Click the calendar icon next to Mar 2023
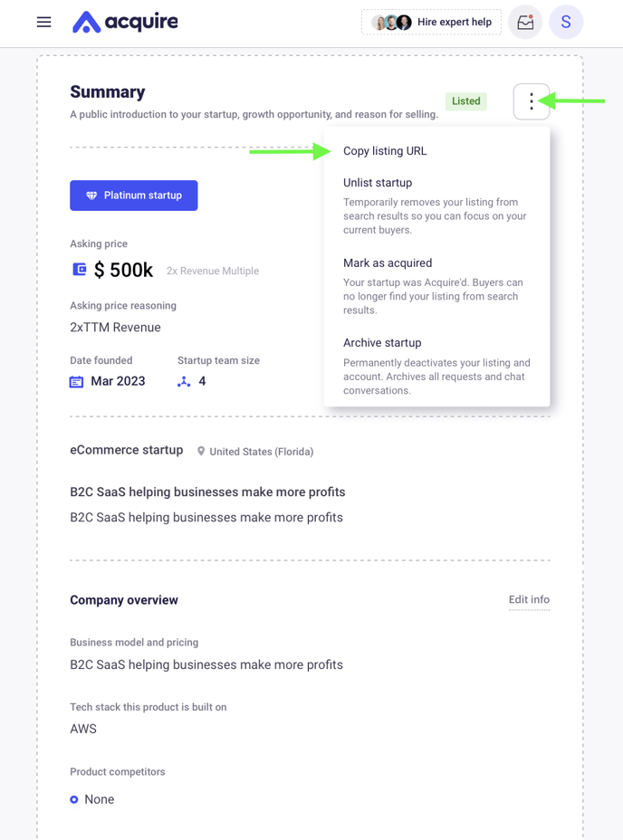The image size is (623, 840). 76,381
